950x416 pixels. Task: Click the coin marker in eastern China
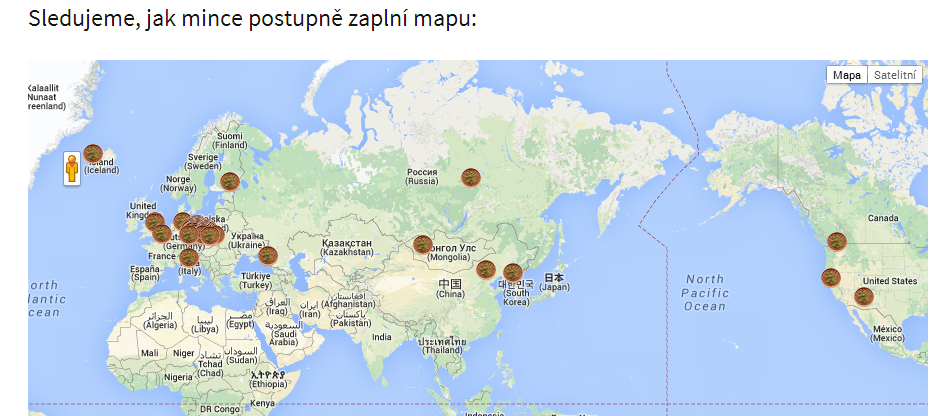485,269
